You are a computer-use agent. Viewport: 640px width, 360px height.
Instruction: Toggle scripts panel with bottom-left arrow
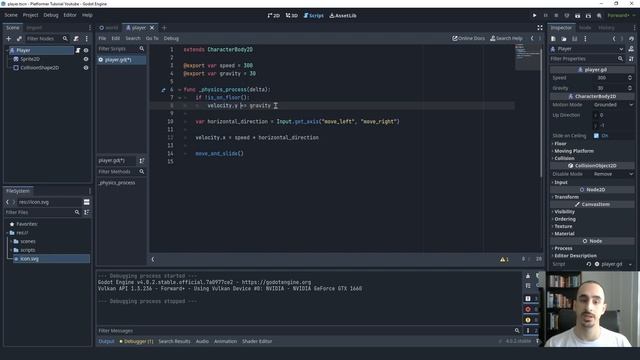pyautogui.click(x=153, y=259)
